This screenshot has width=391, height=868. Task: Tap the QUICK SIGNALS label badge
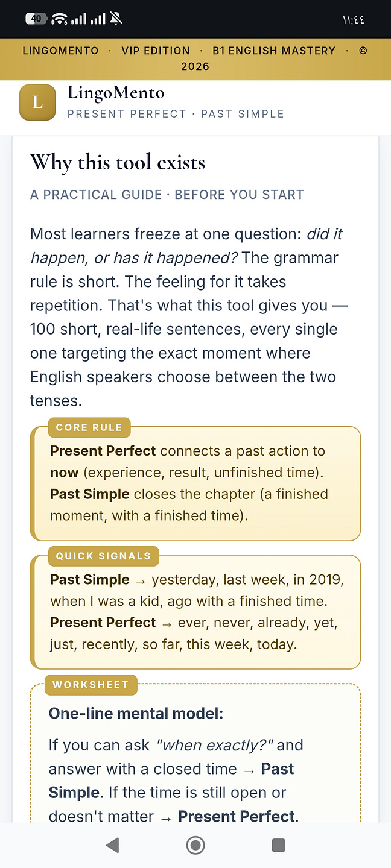(103, 556)
